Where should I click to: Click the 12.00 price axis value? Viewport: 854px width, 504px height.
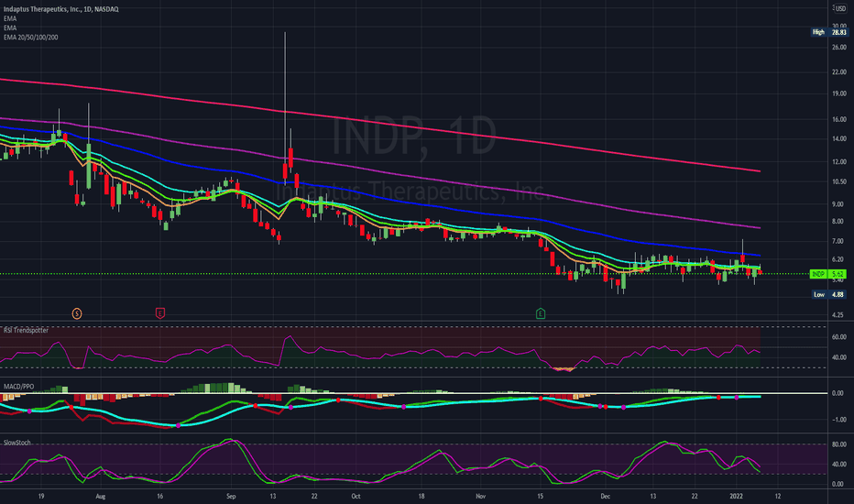839,162
